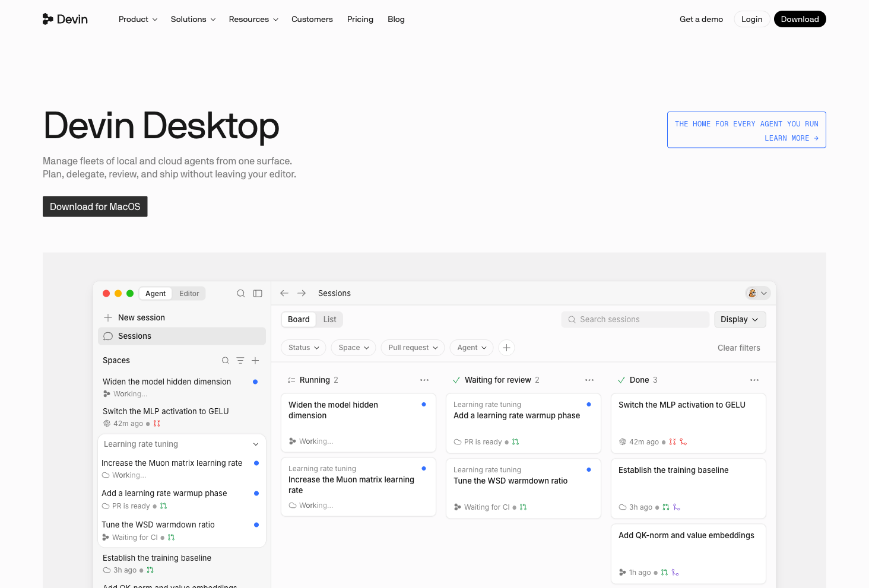Click the Login button
Screen dimensions: 869x588
coord(751,19)
